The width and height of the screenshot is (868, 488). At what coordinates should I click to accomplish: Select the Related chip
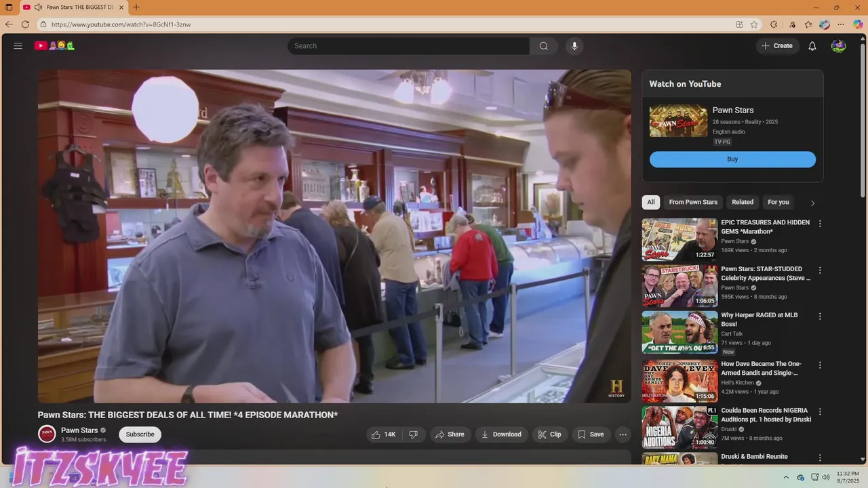743,202
